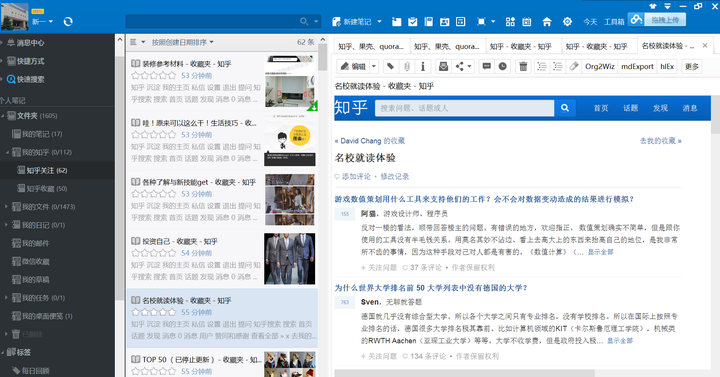
Task: Open the user avatar picture
Action: (x=14, y=17)
